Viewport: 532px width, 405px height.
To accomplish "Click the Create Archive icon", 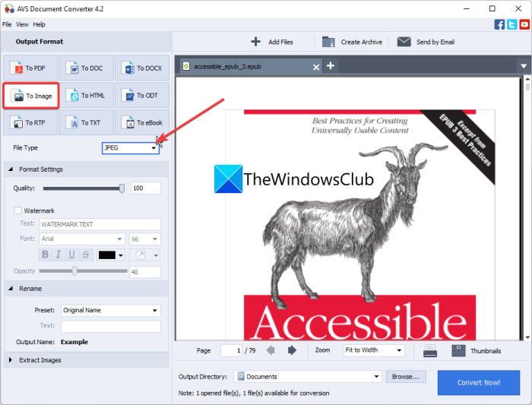I will 328,42.
